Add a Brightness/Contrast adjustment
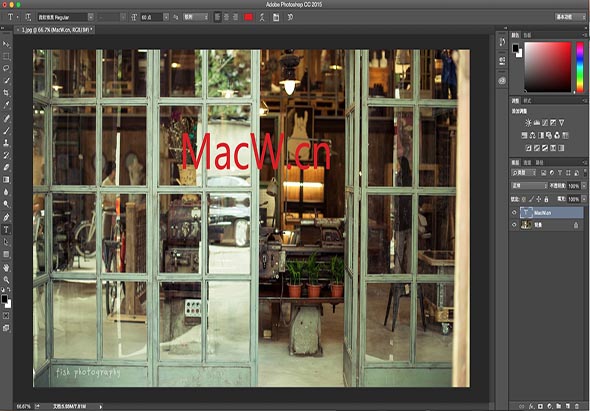 [528, 123]
